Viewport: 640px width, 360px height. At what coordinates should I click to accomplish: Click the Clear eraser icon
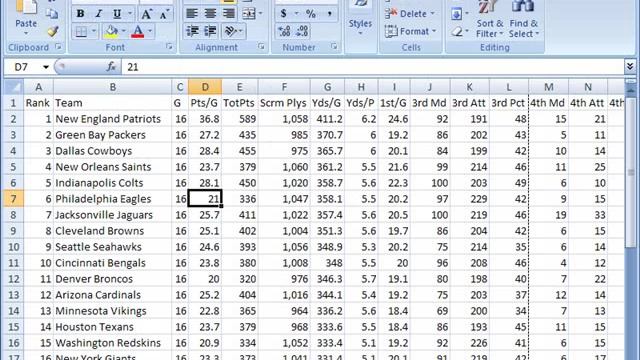click(457, 31)
